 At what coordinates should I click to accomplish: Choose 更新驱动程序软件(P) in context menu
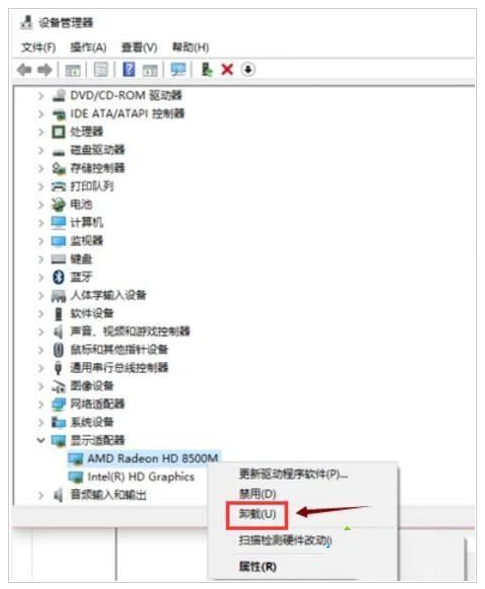point(293,474)
